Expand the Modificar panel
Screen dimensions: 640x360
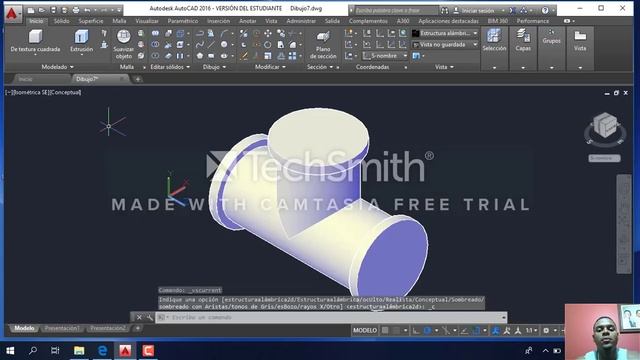pyautogui.click(x=270, y=67)
